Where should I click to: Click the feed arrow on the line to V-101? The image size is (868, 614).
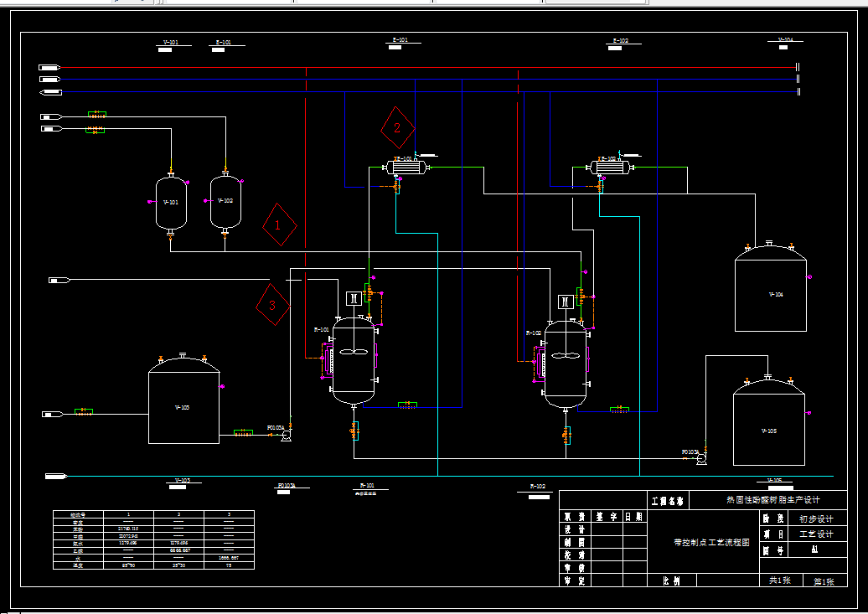(52, 129)
